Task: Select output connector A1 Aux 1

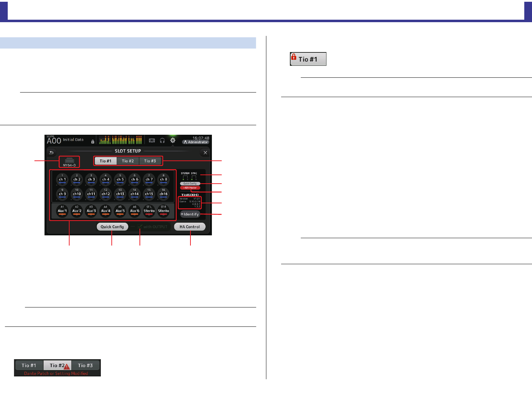Action: tap(62, 211)
